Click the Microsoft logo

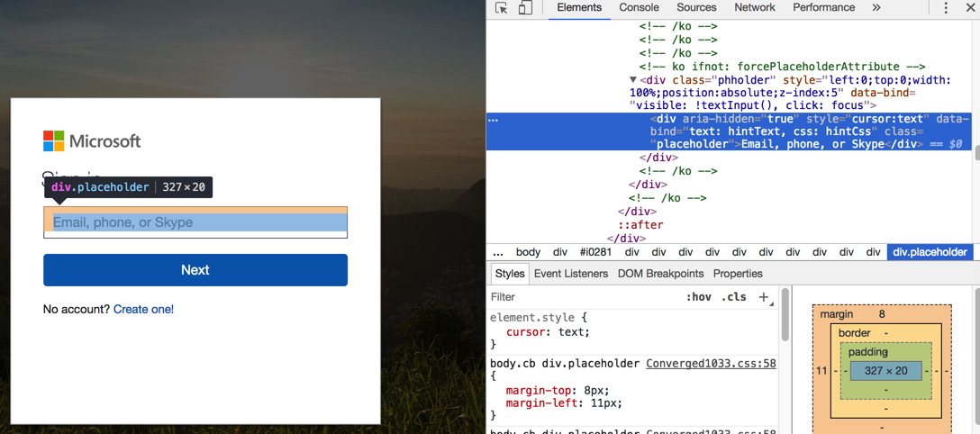pyautogui.click(x=92, y=141)
